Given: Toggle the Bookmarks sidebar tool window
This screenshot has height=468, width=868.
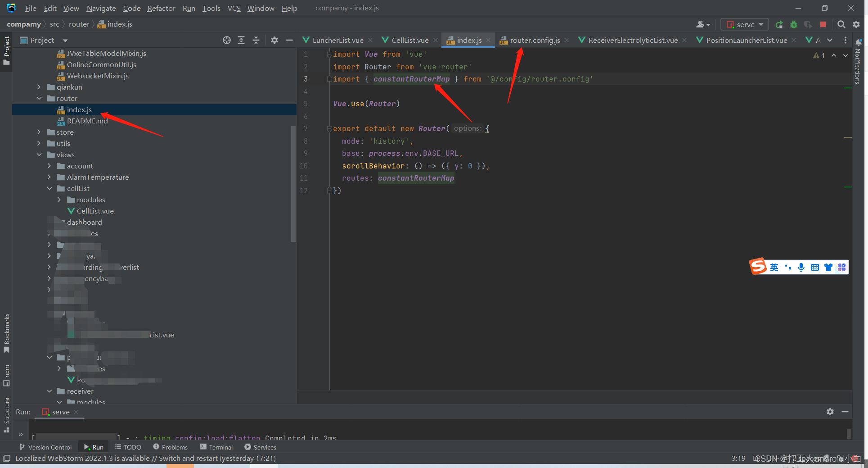Looking at the screenshot, I should coord(6,333).
